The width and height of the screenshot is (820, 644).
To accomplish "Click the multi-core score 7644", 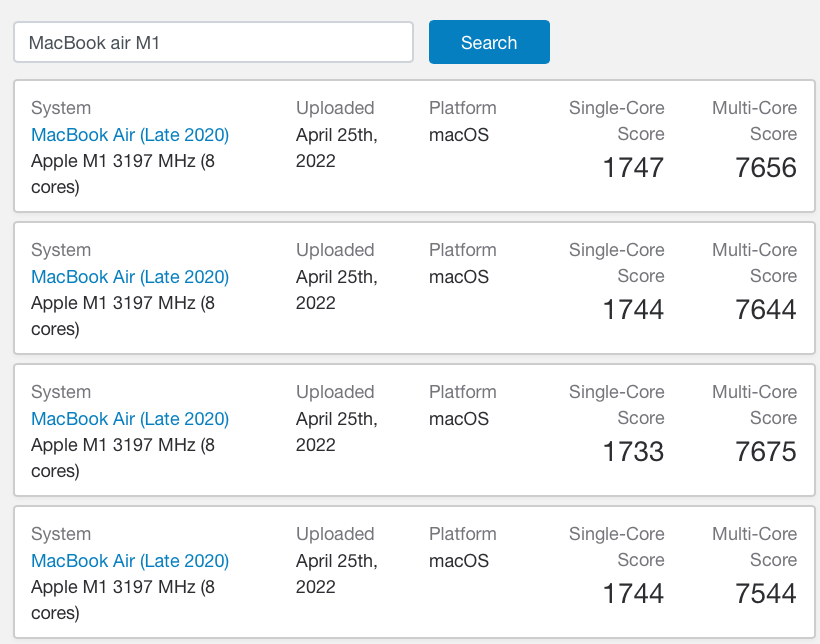I will pos(765,309).
